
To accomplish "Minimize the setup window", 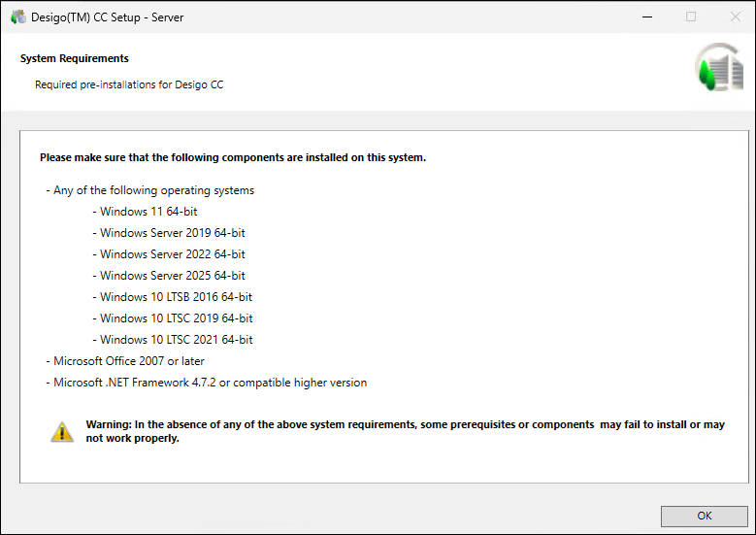I will tap(645, 17).
